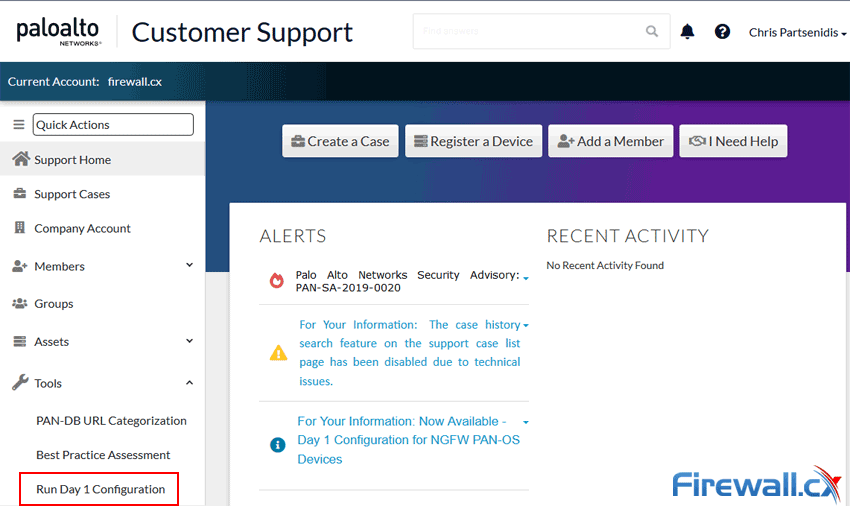
Task: Click the notification bell icon
Action: (687, 31)
